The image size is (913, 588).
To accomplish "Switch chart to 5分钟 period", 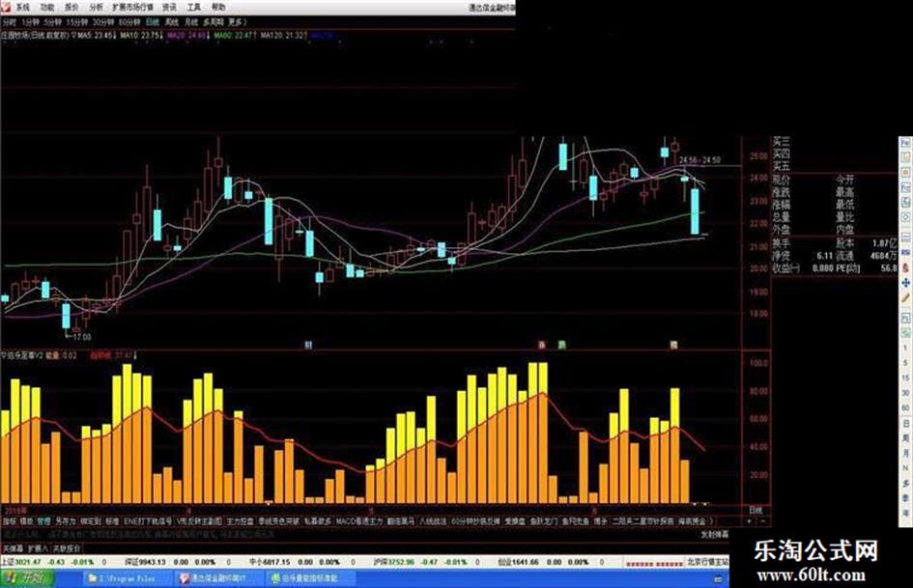I will tap(52, 22).
